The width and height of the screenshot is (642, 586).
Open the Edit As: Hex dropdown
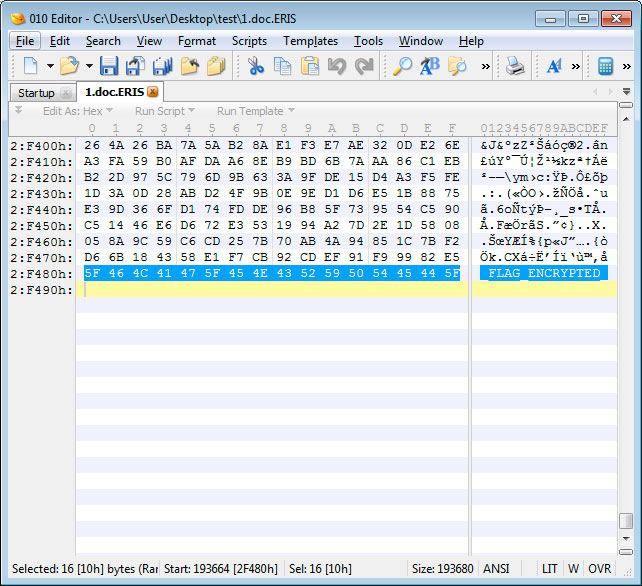coord(78,111)
